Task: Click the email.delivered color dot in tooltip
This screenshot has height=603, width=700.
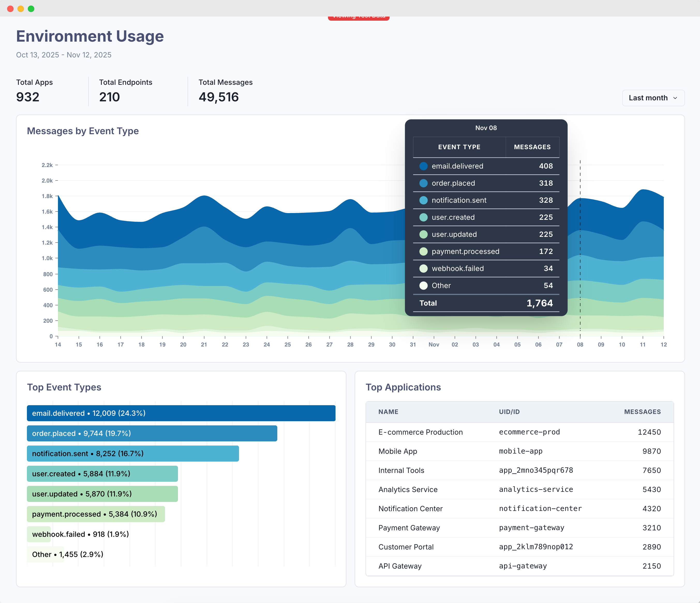Action: tap(423, 166)
